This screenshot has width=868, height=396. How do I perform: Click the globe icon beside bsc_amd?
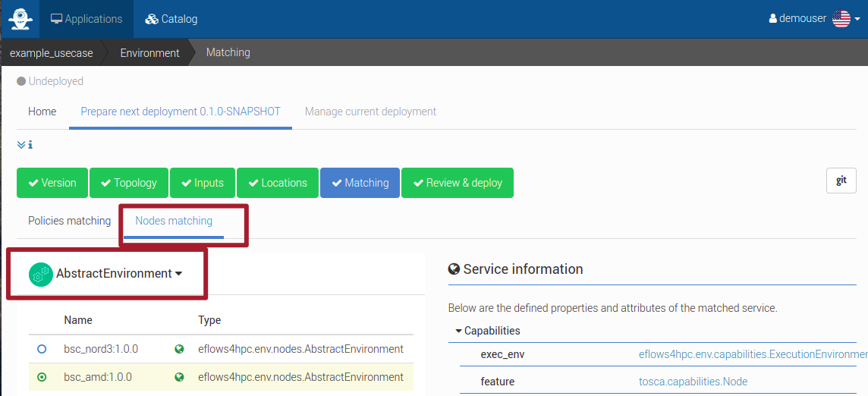(x=179, y=377)
